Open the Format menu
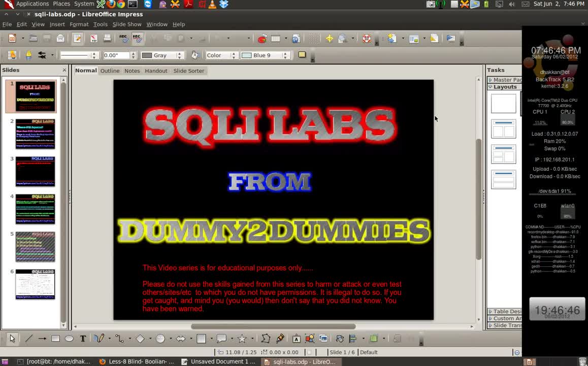The image size is (588, 366). coord(79,24)
